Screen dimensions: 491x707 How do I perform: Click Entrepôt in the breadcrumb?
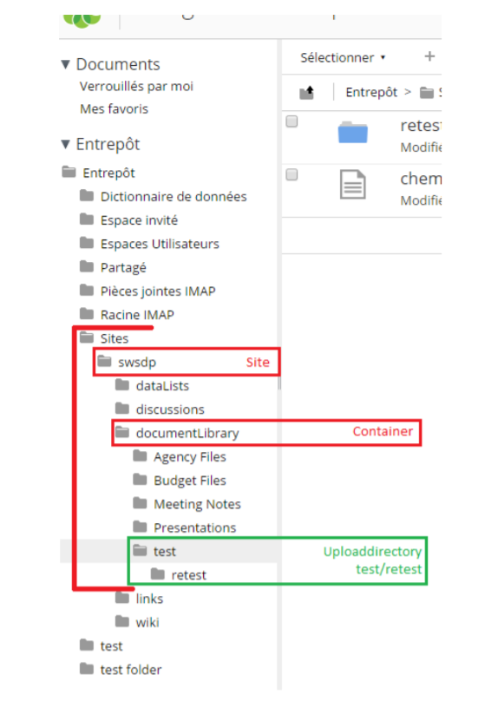click(372, 92)
